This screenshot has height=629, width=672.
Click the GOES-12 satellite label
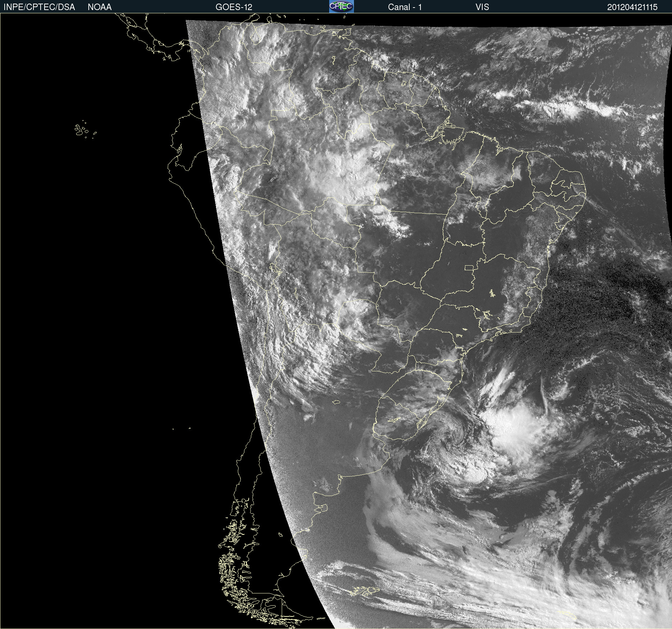pyautogui.click(x=234, y=7)
